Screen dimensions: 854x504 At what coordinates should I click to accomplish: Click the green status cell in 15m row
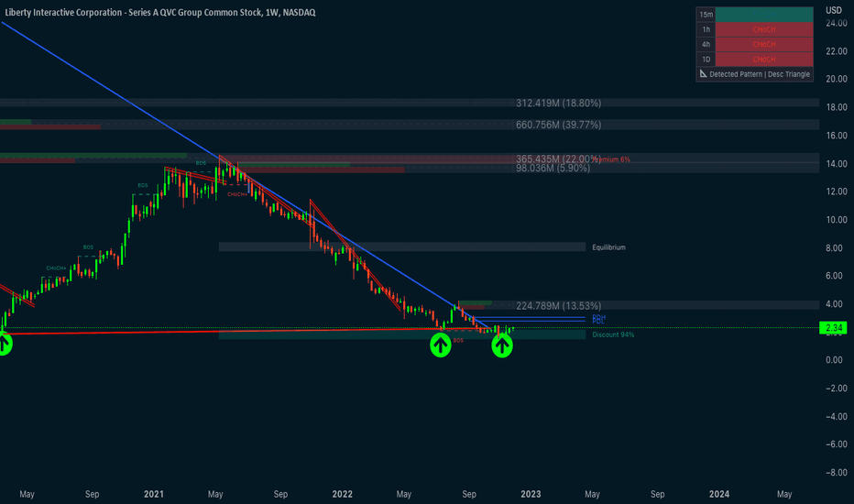(x=764, y=15)
